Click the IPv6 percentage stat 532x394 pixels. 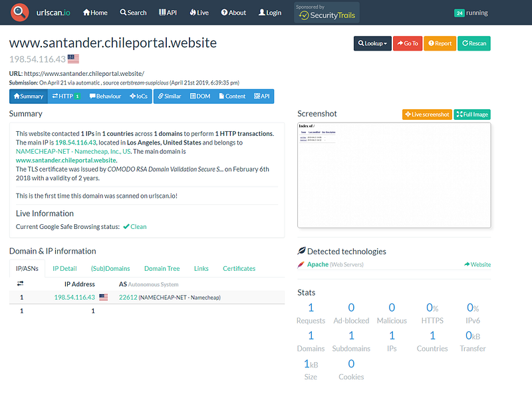point(473,307)
